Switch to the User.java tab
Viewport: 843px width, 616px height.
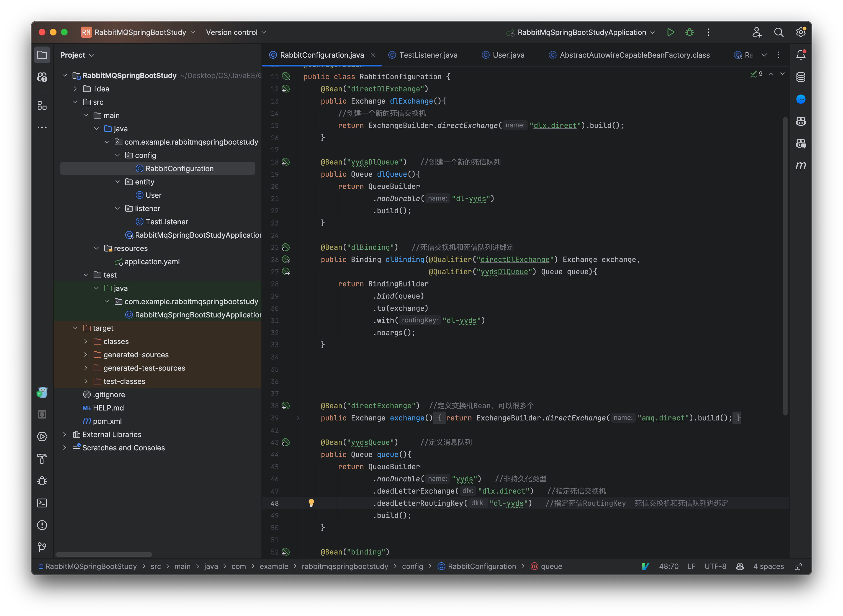click(508, 55)
